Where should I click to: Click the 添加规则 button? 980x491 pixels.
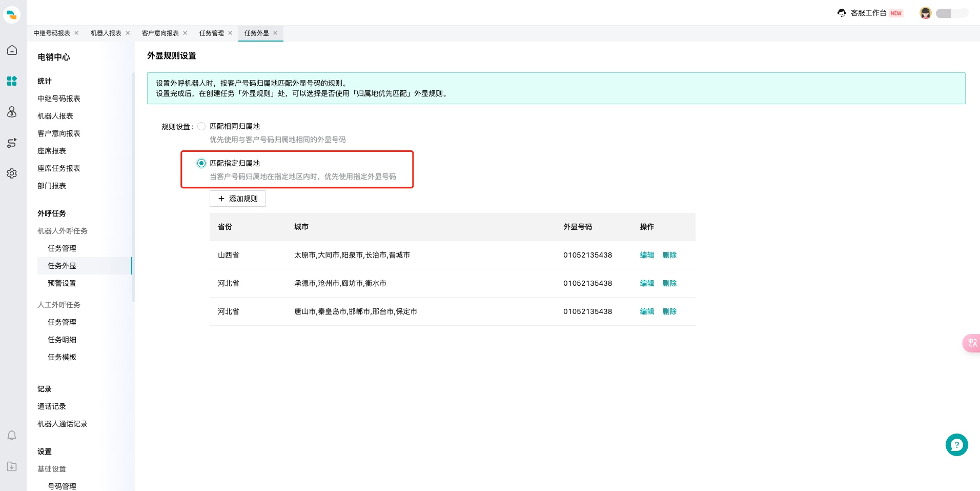238,199
